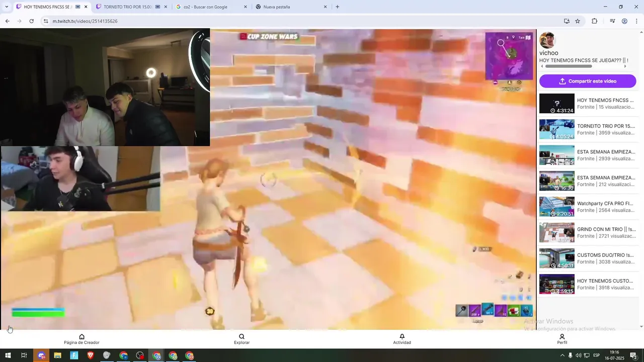Screen dimensions: 644x362
Task: Open the 4:05:24 TORNEITO TRIO thumbnail
Action: [556, 129]
